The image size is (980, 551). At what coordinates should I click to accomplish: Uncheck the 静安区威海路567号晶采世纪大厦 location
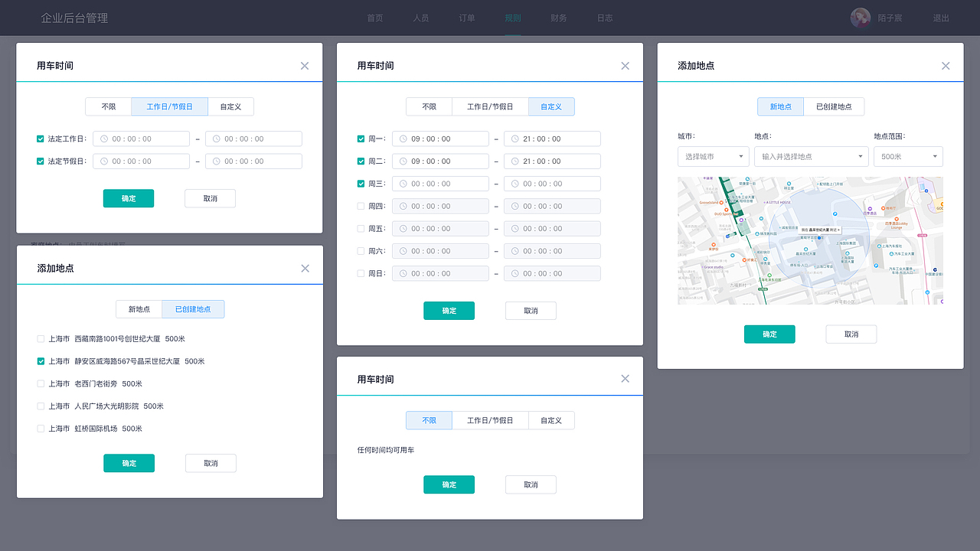(41, 361)
